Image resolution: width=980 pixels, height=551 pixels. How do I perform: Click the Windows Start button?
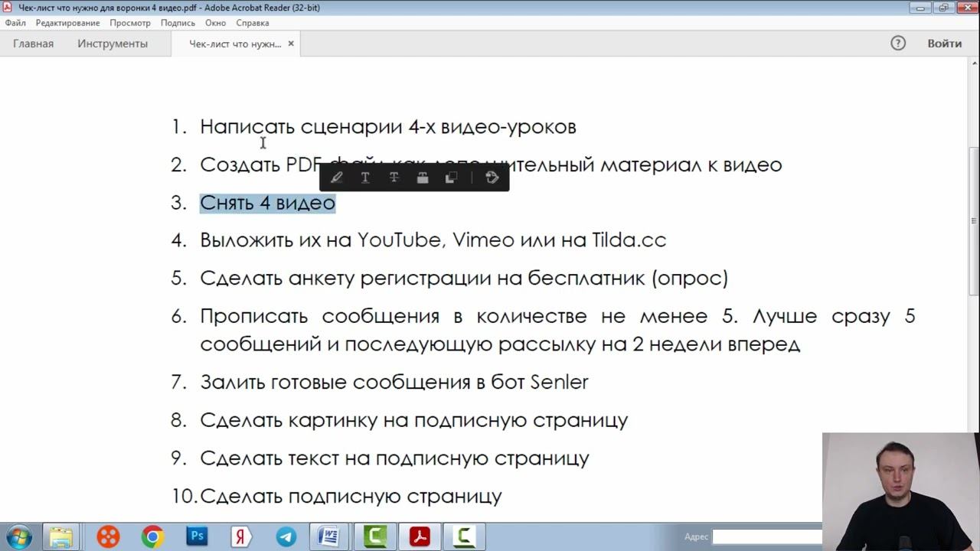point(18,536)
